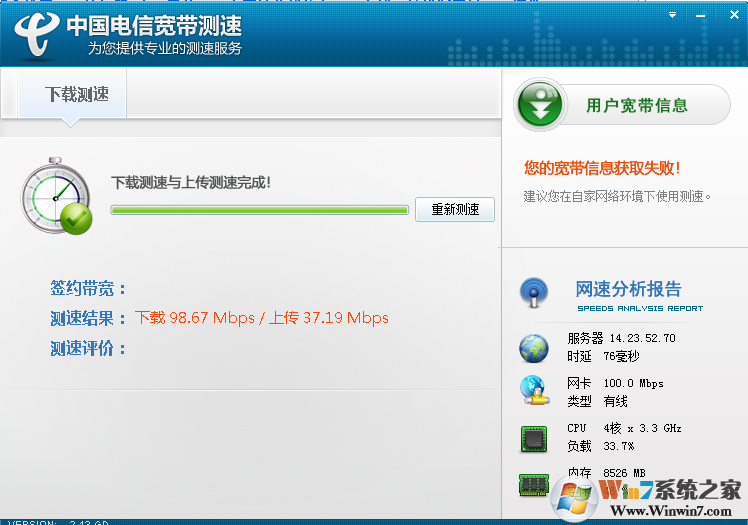Click the 测速结果 label

(88, 318)
